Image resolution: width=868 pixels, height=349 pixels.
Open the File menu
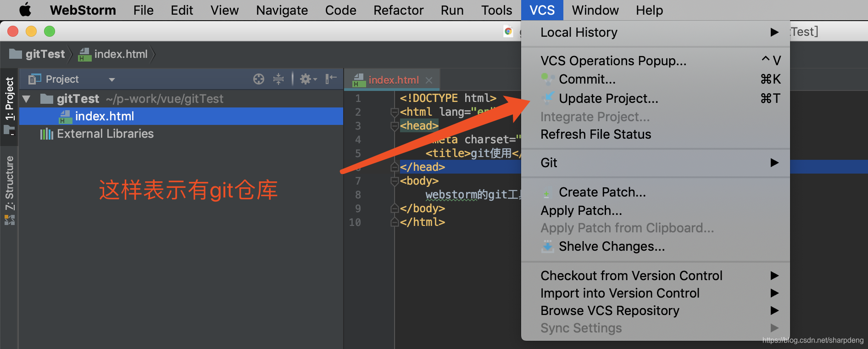tap(144, 10)
